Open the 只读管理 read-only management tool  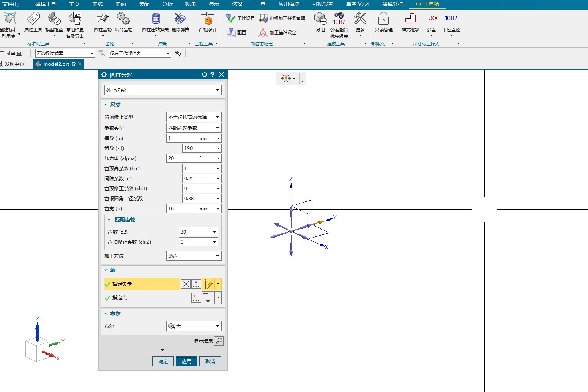(x=383, y=19)
